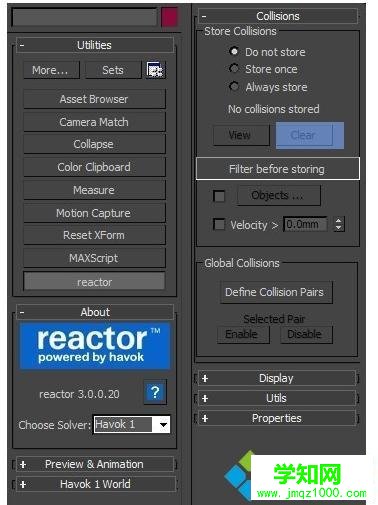The height and width of the screenshot is (505, 378).
Task: Enable the Objects filter checkbox
Action: [x=219, y=196]
